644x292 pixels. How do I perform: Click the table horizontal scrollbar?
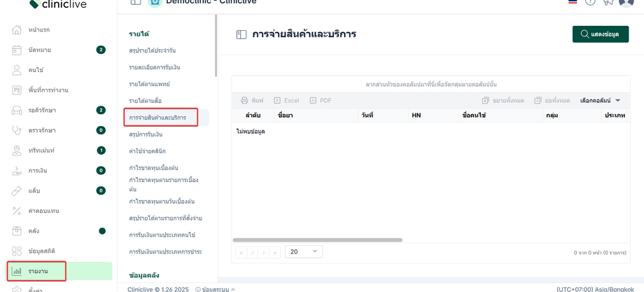click(318, 240)
